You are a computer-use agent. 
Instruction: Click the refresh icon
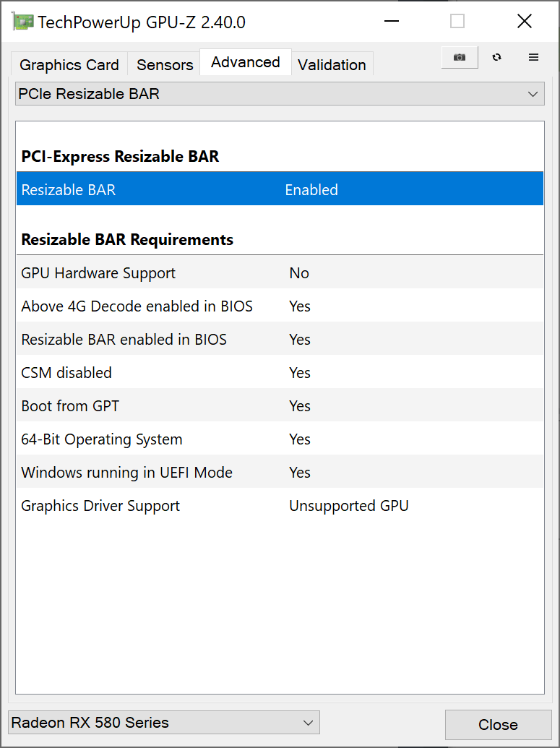(x=496, y=58)
